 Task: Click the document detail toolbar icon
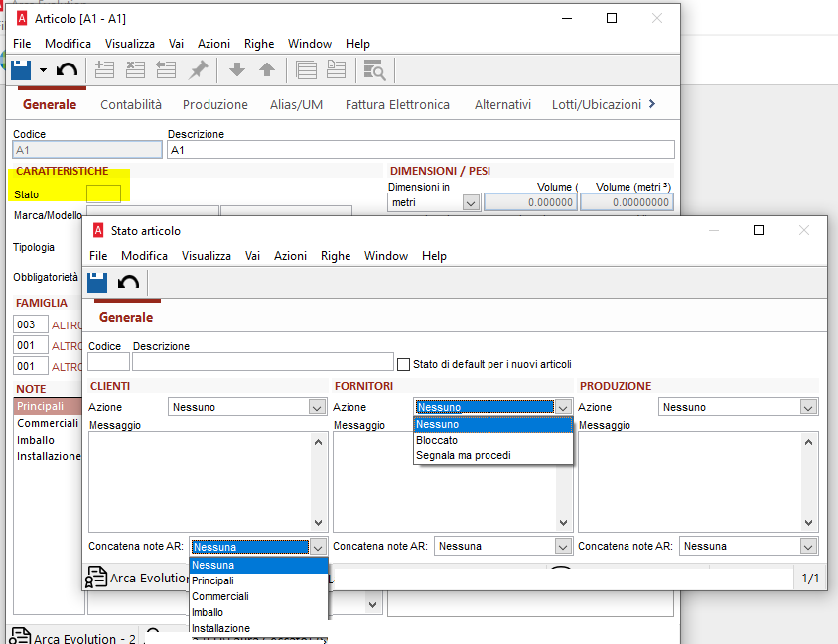click(337, 69)
